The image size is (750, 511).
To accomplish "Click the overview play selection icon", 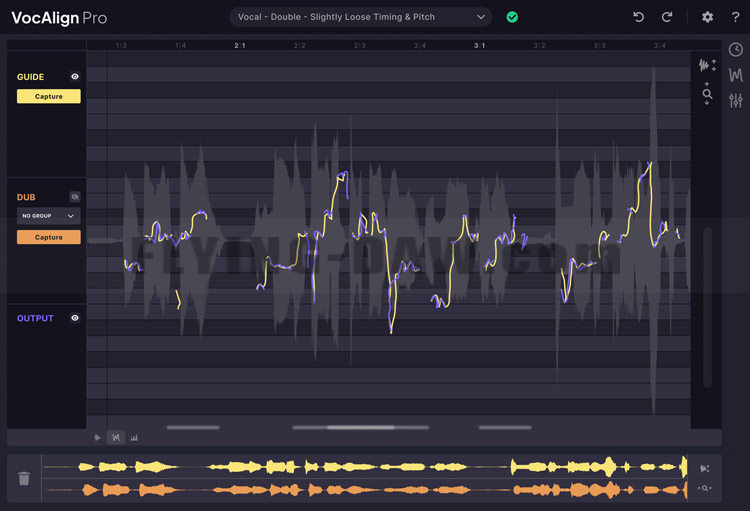I will coord(705,468).
